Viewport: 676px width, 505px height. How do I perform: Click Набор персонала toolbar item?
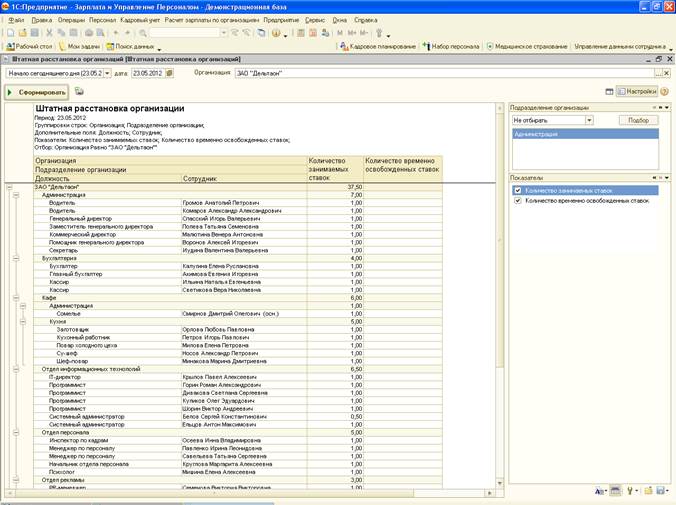451,46
